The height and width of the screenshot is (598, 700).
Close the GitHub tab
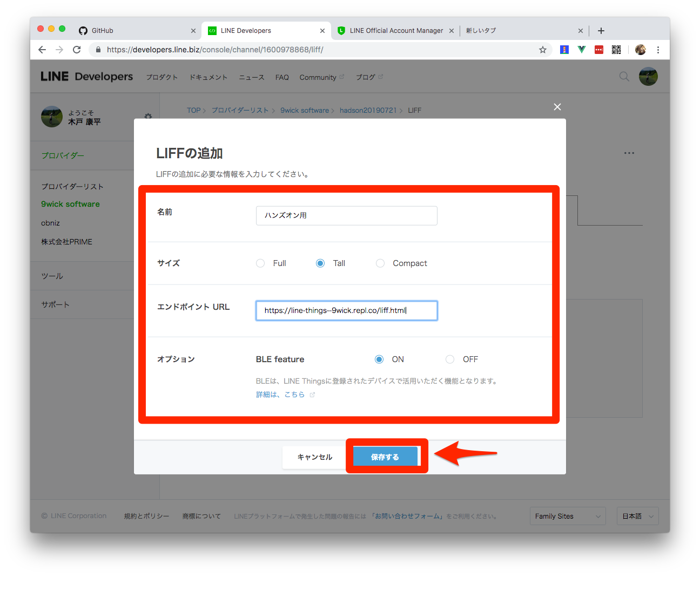(x=193, y=31)
